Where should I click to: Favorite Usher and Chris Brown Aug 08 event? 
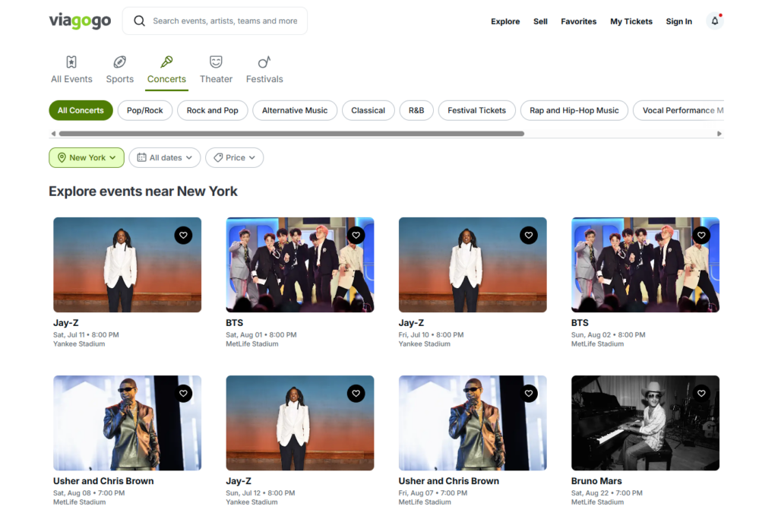pos(183,394)
